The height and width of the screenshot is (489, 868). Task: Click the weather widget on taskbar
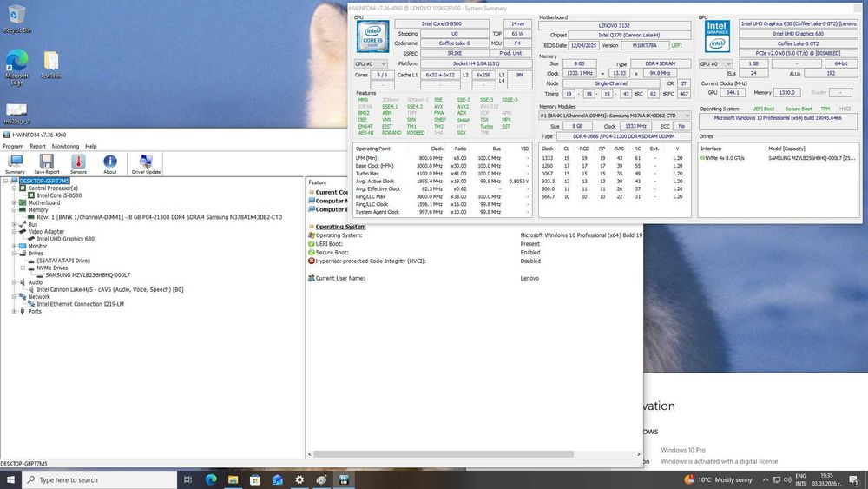718,479
